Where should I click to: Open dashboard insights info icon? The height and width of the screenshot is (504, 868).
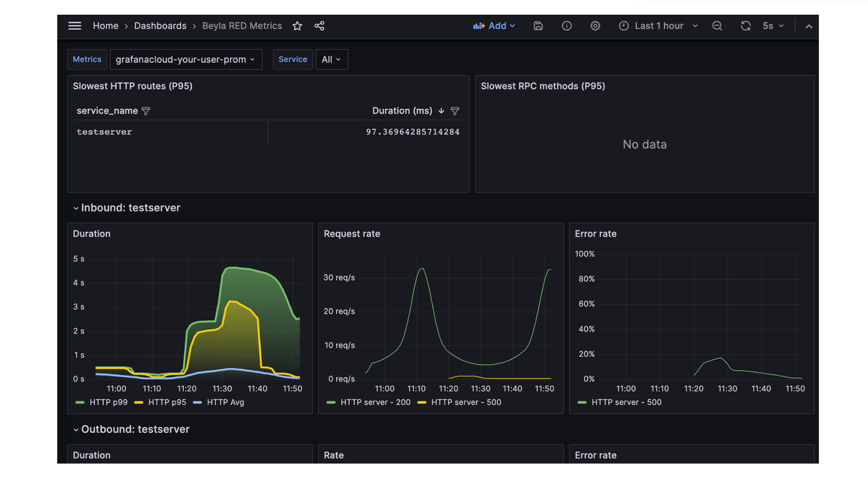coord(566,26)
